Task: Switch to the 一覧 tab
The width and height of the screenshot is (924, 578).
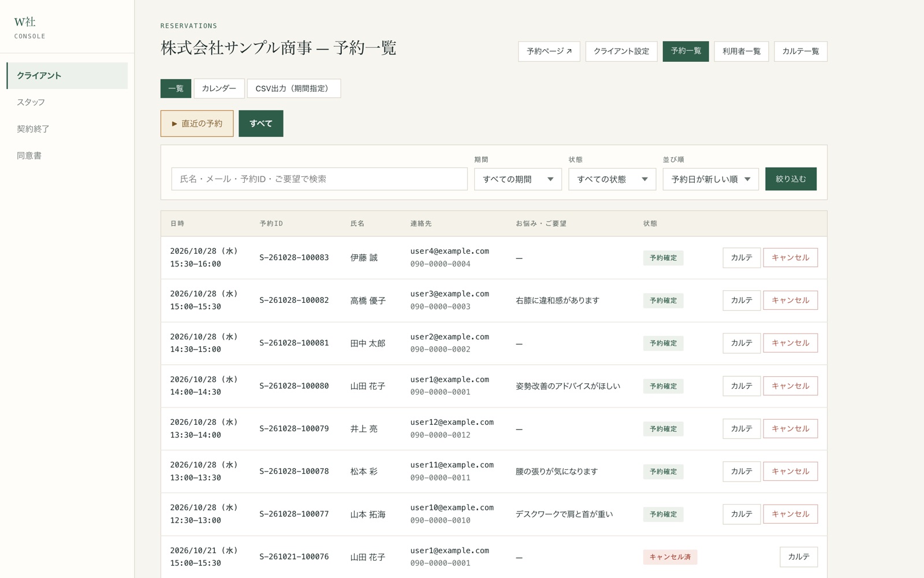Action: [176, 88]
